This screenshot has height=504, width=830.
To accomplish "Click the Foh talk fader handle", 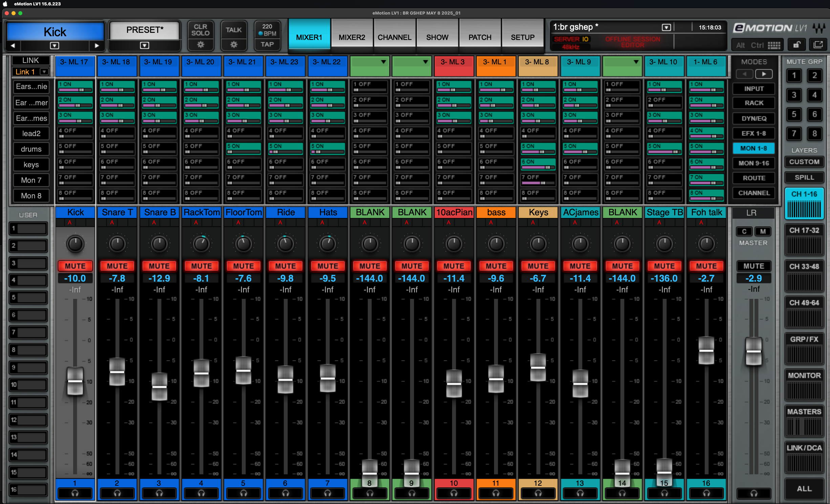I will [706, 350].
